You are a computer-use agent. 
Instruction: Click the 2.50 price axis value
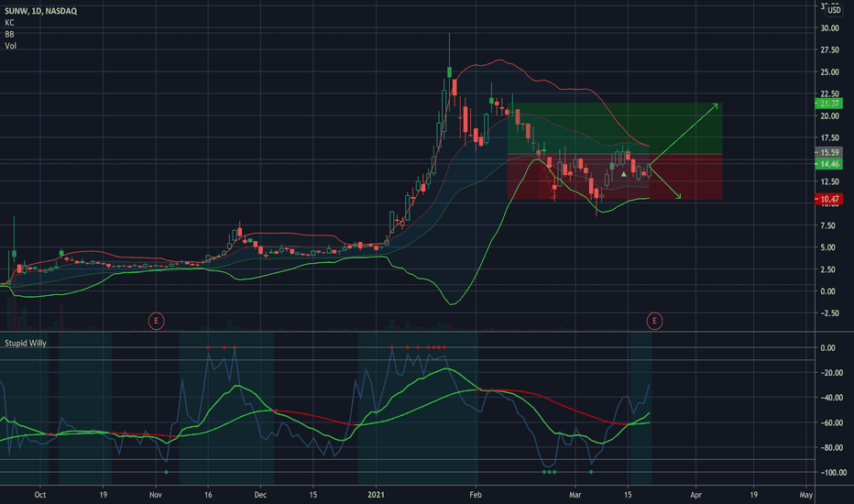[x=827, y=269]
